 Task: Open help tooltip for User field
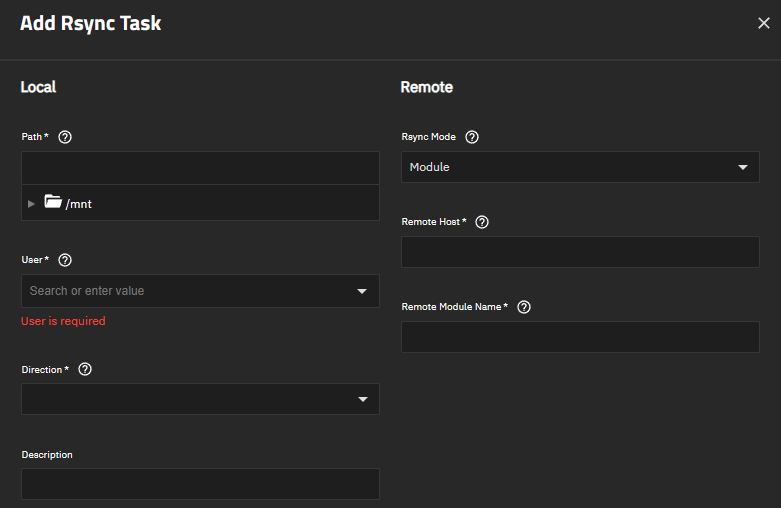click(x=65, y=260)
